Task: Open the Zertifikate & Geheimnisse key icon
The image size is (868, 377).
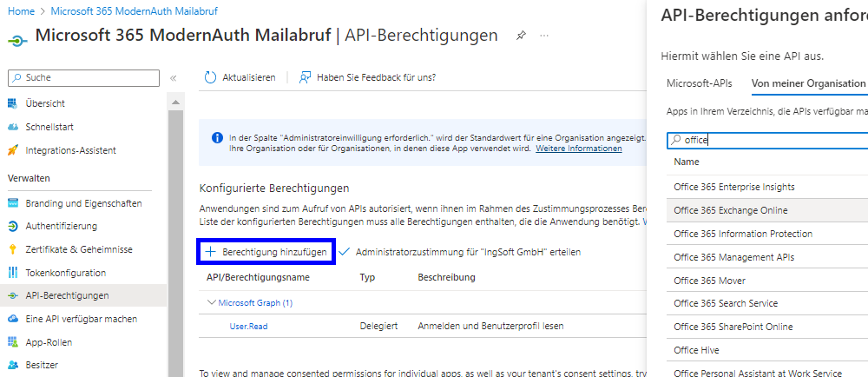Action: tap(13, 249)
